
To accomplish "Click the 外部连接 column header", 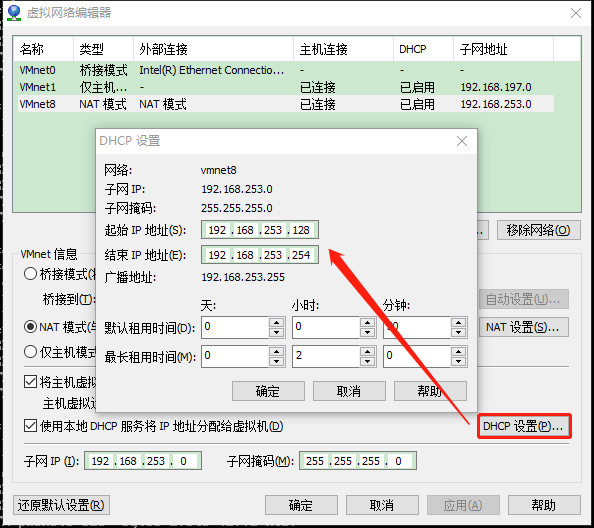I will coord(214,49).
